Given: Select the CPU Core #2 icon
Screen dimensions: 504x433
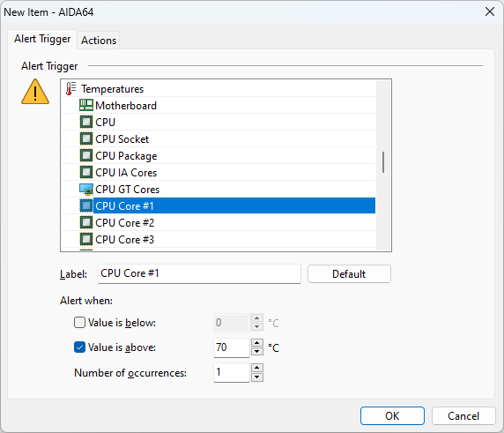Looking at the screenshot, I should tap(86, 222).
